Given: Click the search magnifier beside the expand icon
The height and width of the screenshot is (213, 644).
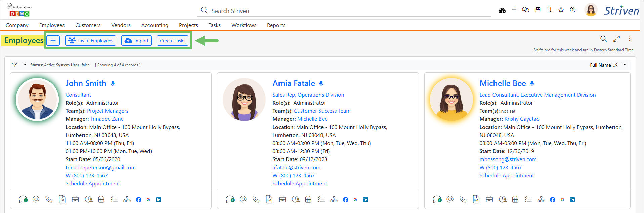Looking at the screenshot, I should pyautogui.click(x=603, y=39).
